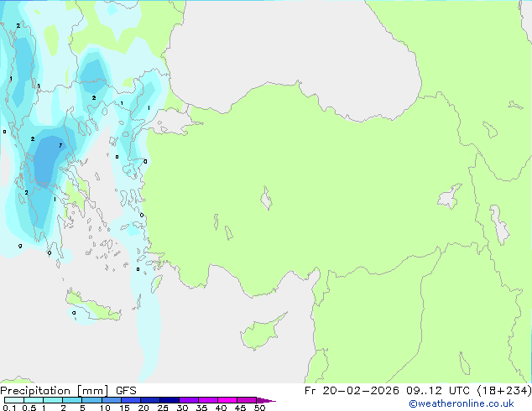This screenshot has width=532, height=411.
Task: Select the 45–50 mm legend swatch
Action: (247, 400)
